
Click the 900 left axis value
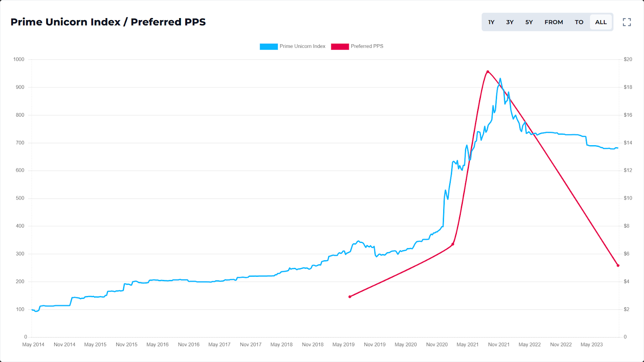pyautogui.click(x=20, y=87)
